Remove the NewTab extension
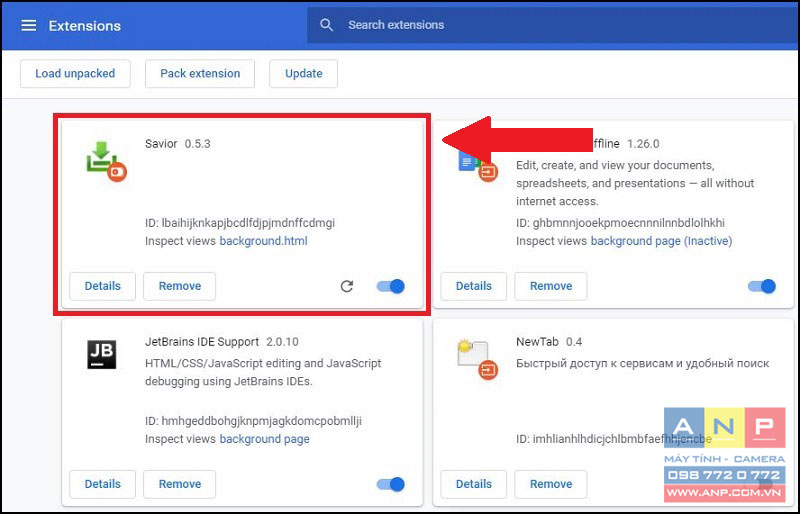 551,484
